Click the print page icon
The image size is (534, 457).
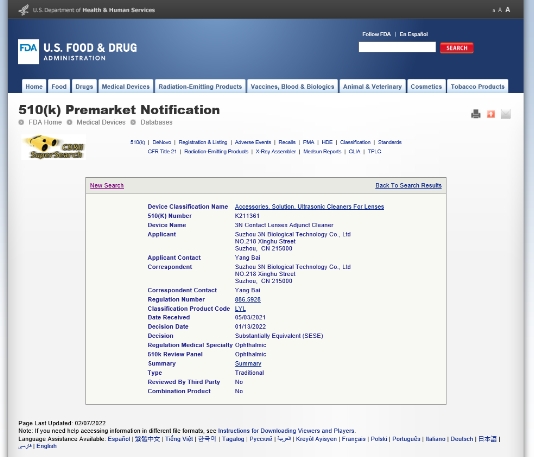pyautogui.click(x=476, y=114)
